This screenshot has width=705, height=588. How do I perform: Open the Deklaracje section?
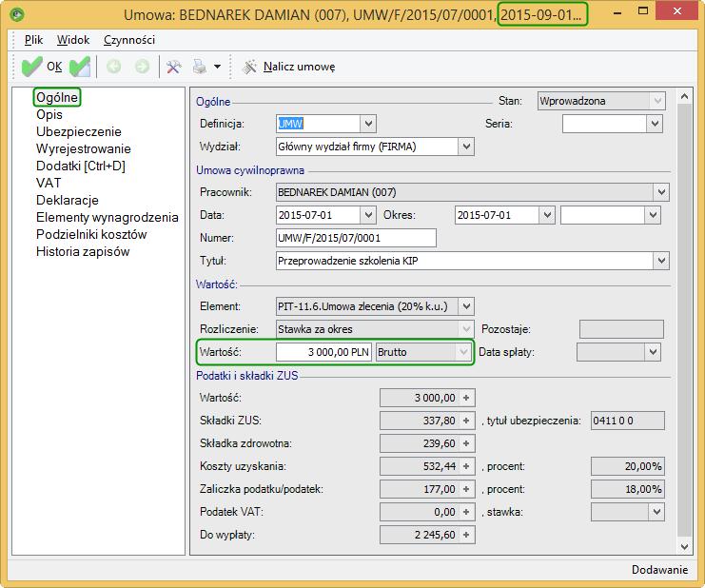pyautogui.click(x=68, y=200)
